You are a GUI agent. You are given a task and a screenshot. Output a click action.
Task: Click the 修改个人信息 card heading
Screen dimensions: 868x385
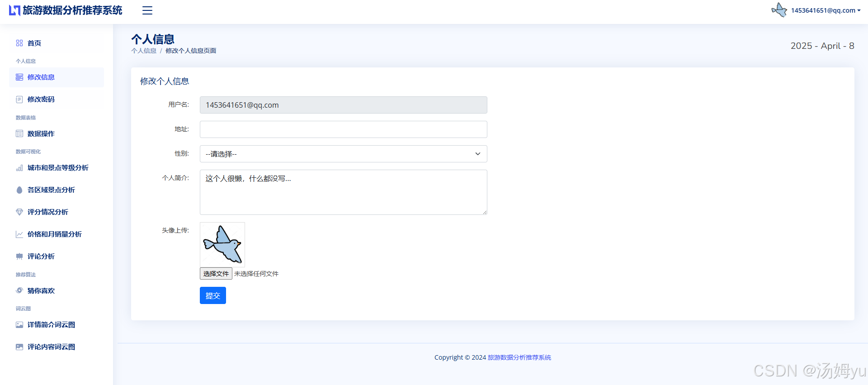click(165, 81)
